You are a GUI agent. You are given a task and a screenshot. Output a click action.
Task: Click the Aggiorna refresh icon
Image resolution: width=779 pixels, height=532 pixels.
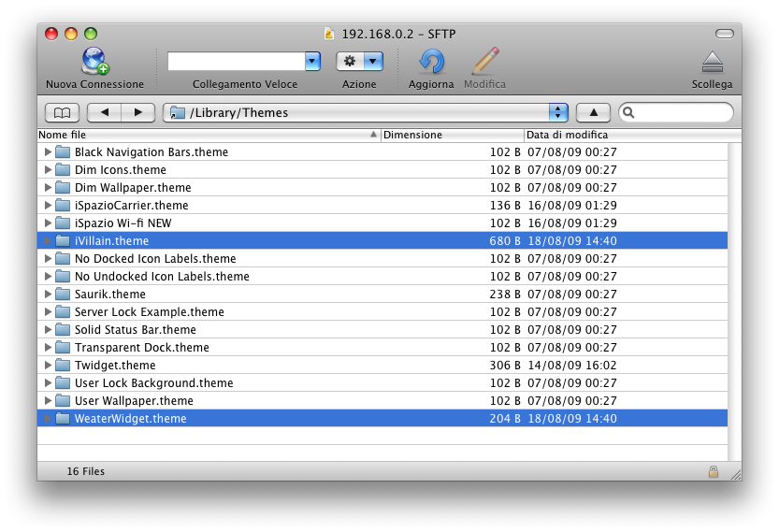(431, 62)
